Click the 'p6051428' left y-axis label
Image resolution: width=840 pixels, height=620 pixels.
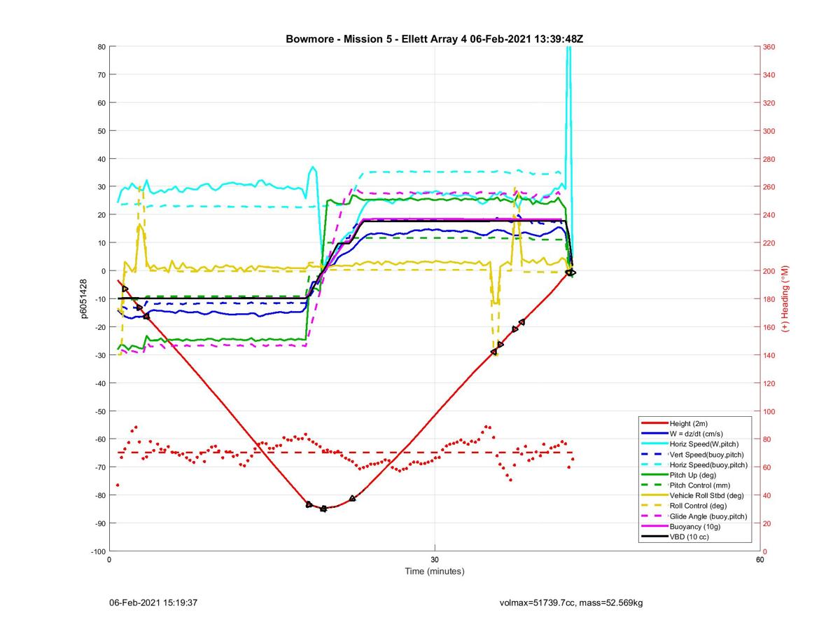[84, 299]
